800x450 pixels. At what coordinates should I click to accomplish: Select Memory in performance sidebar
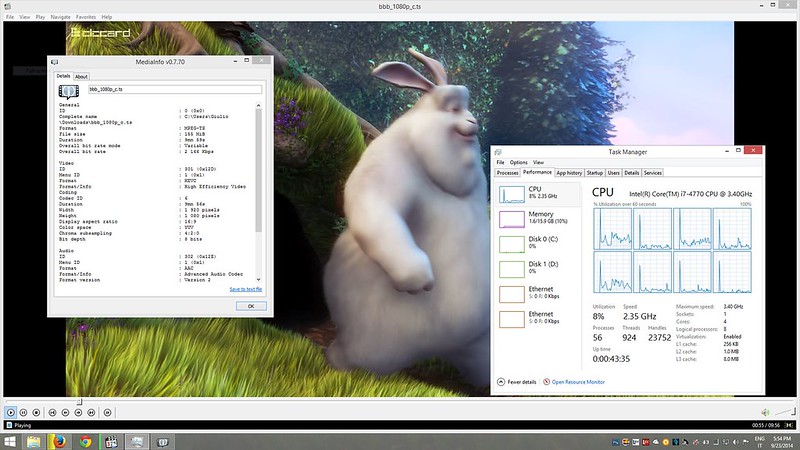coord(538,219)
